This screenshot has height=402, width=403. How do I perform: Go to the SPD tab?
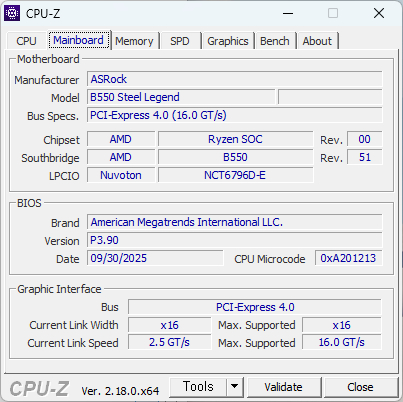(180, 41)
